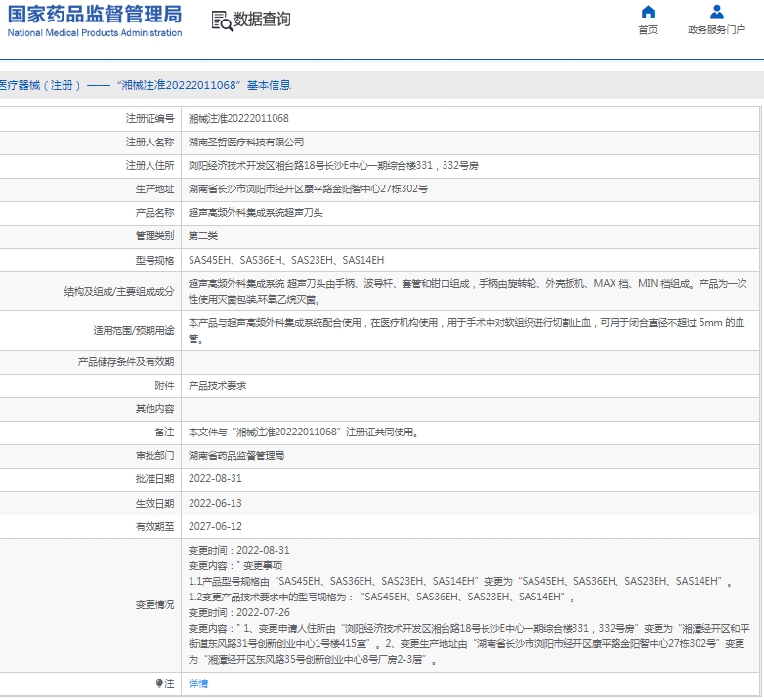Image resolution: width=764 pixels, height=700 pixels.
Task: Click the 注册人名称 label
Action: (149, 143)
